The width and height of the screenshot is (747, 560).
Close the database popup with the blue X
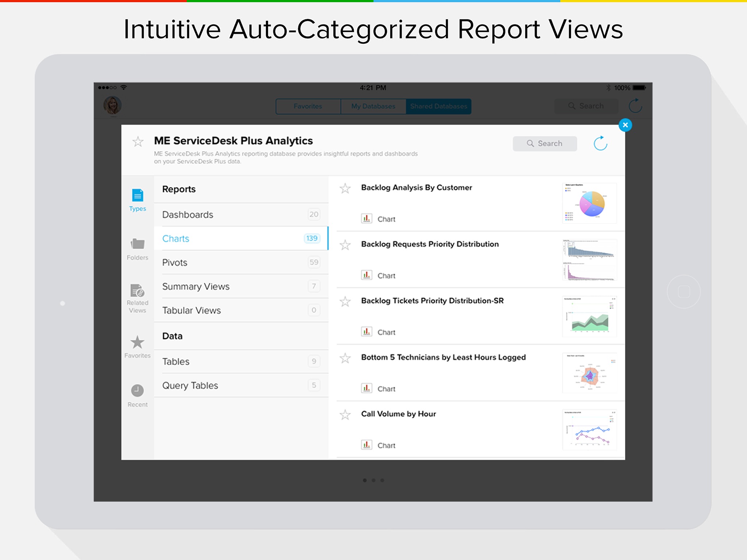coord(625,125)
